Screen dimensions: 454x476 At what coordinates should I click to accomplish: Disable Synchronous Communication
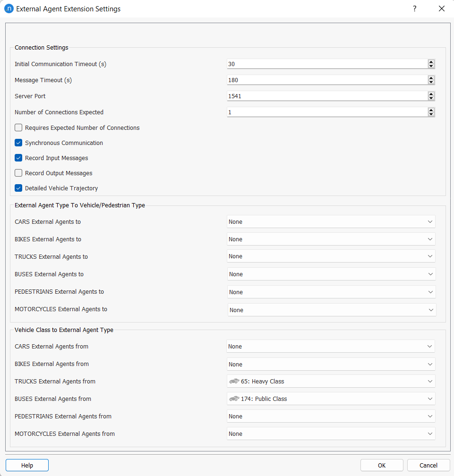tap(18, 143)
